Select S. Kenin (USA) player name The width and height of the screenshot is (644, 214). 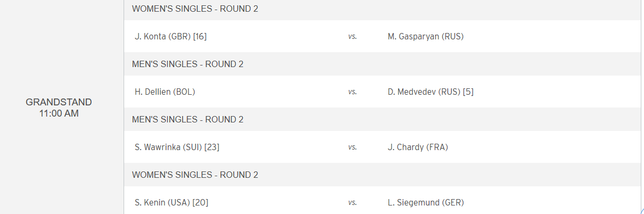click(x=162, y=203)
